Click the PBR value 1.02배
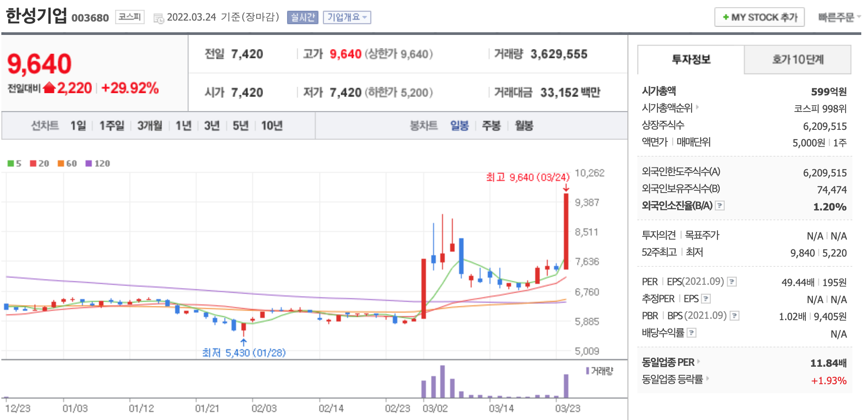The image size is (868, 420). coord(792,317)
